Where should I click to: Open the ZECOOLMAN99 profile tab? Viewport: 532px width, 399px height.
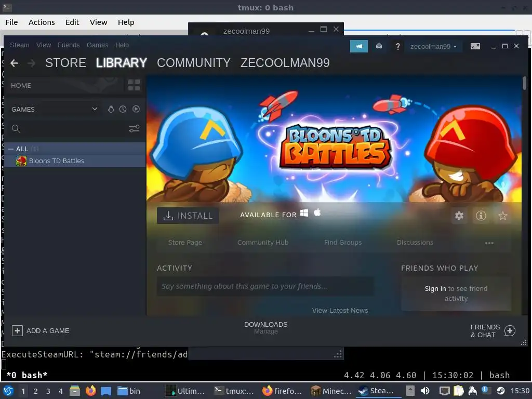click(x=285, y=63)
